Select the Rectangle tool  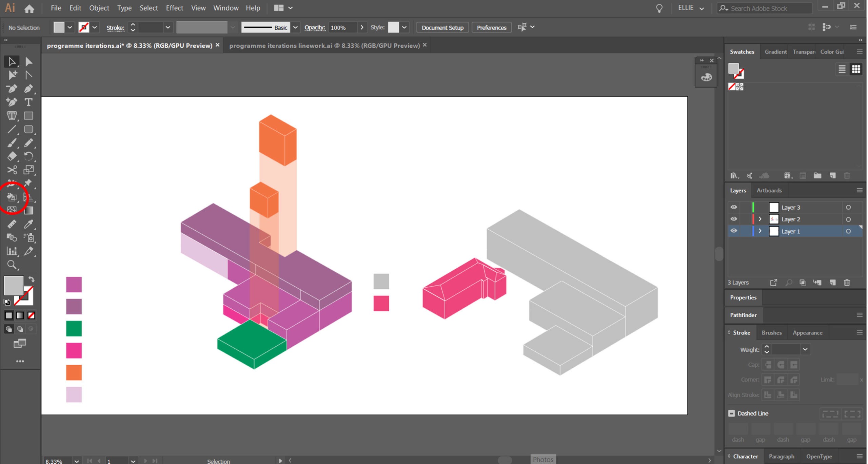(28, 116)
